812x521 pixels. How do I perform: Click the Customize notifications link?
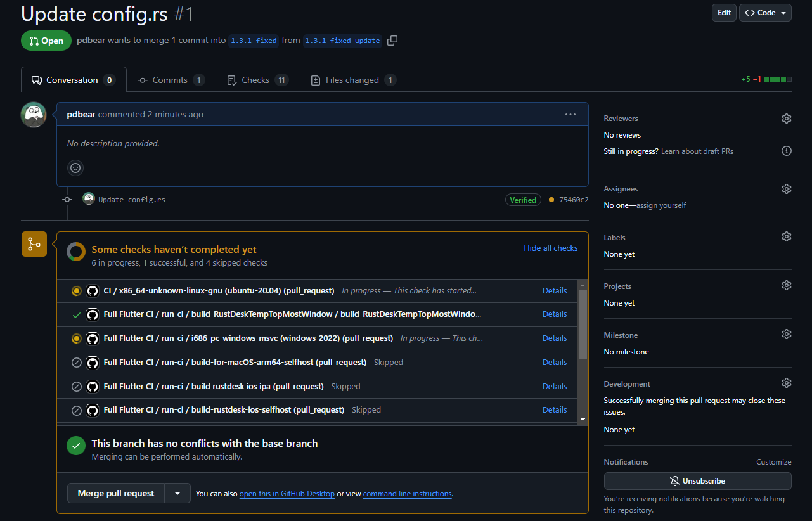click(773, 462)
